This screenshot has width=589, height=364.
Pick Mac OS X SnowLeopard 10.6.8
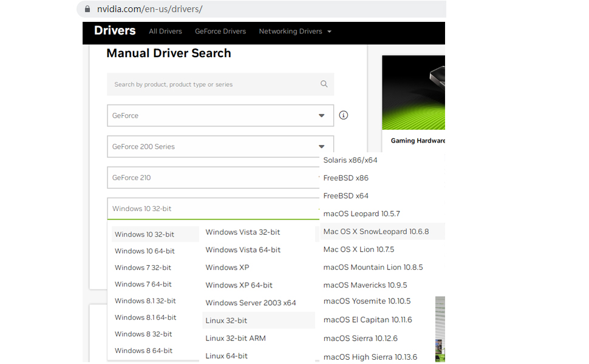376,232
